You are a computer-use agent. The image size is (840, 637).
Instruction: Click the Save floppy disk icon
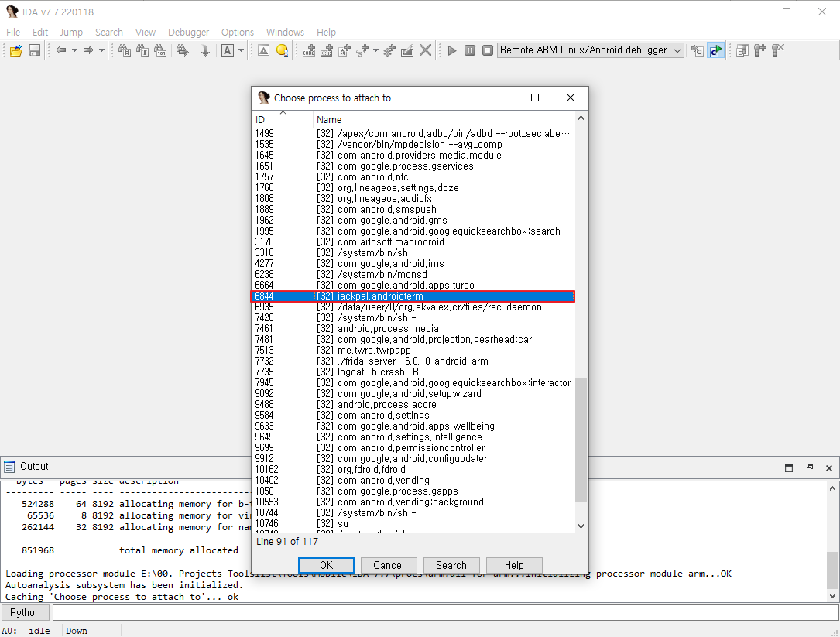coord(34,50)
